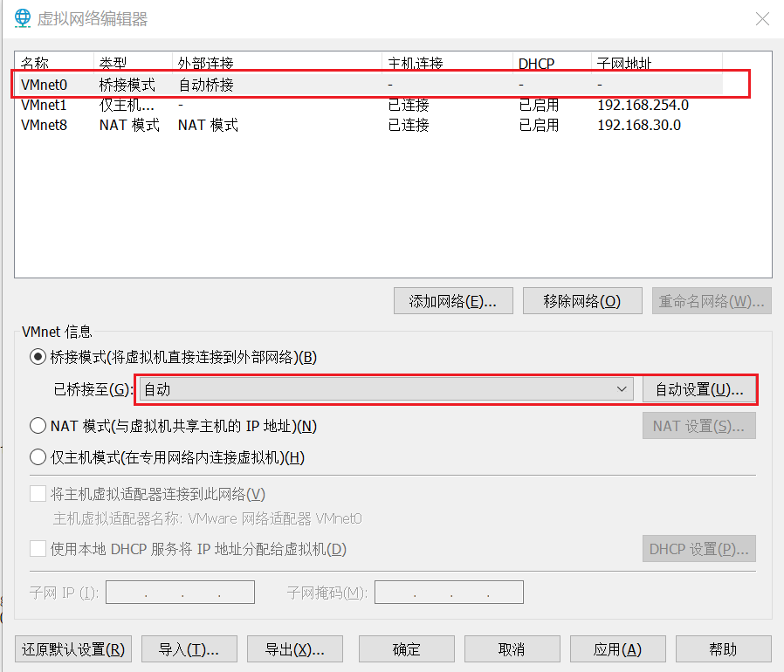The width and height of the screenshot is (784, 672).
Task: Click the 取消 button
Action: (512, 649)
